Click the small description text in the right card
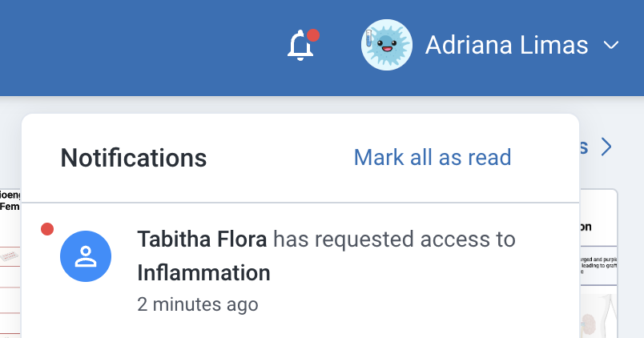This screenshot has height=338, width=644. [x=598, y=265]
